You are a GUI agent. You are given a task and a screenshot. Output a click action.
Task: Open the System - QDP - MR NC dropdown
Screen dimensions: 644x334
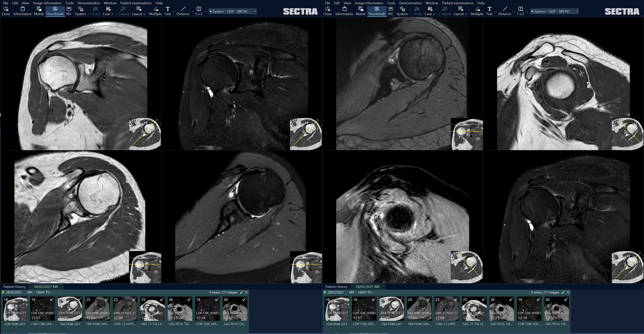click(x=232, y=11)
